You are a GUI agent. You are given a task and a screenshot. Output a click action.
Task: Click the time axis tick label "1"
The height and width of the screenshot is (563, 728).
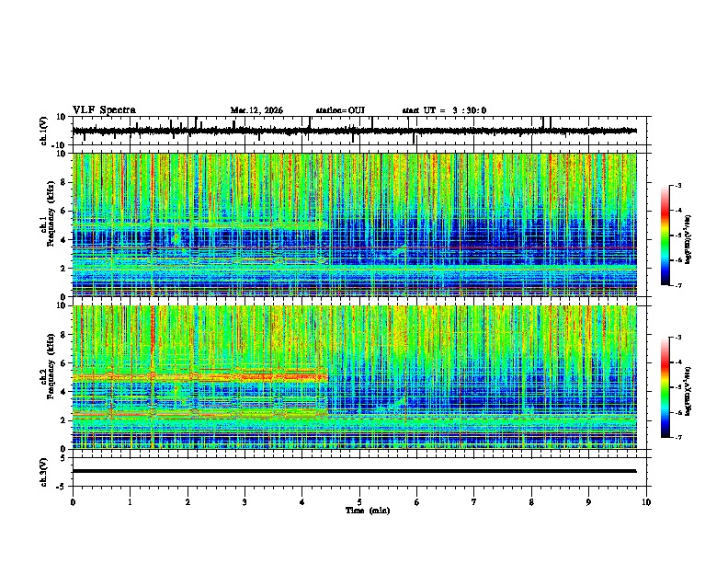130,502
